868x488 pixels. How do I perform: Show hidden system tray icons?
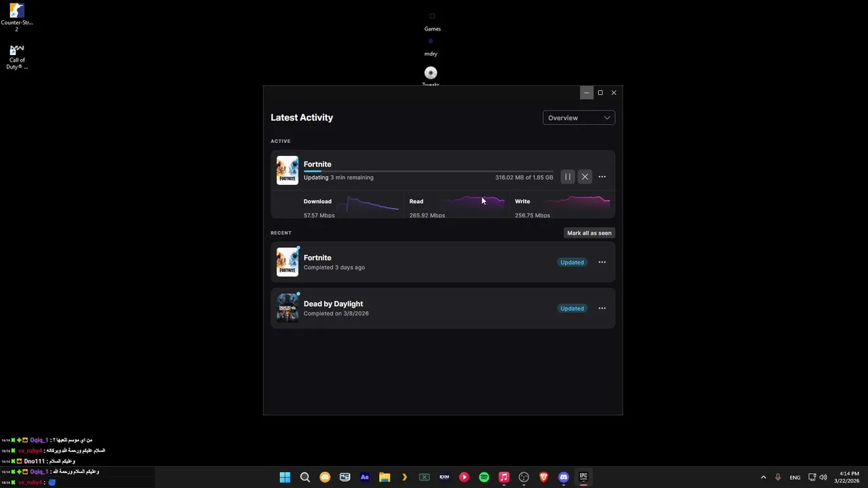click(x=763, y=477)
